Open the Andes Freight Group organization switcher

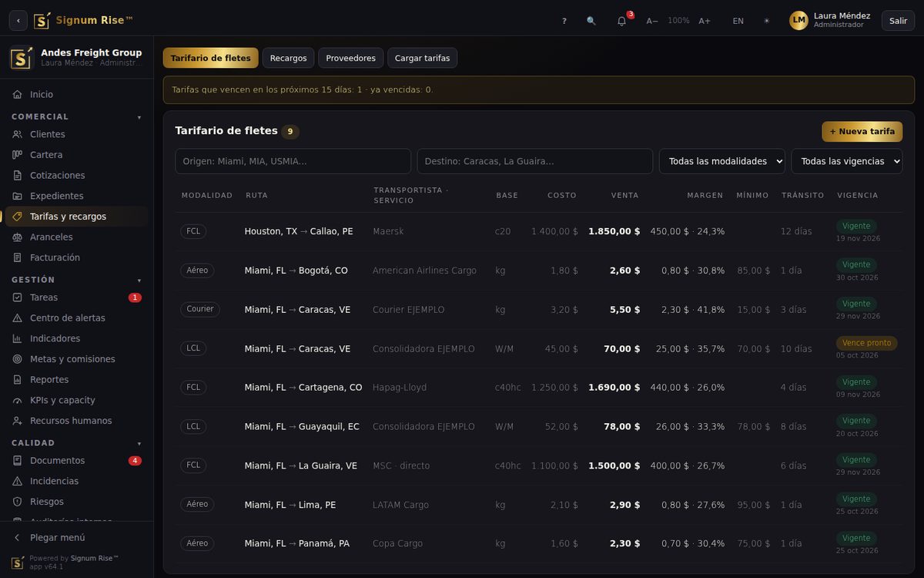pyautogui.click(x=77, y=58)
